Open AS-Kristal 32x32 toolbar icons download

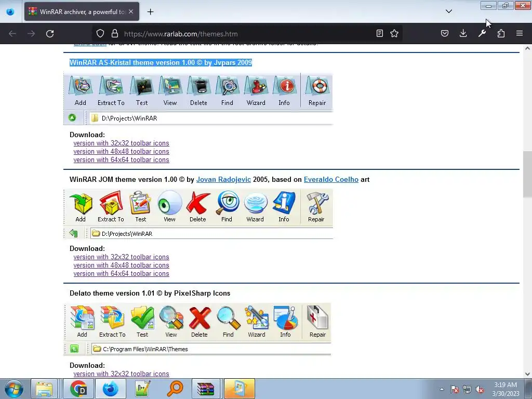click(121, 143)
